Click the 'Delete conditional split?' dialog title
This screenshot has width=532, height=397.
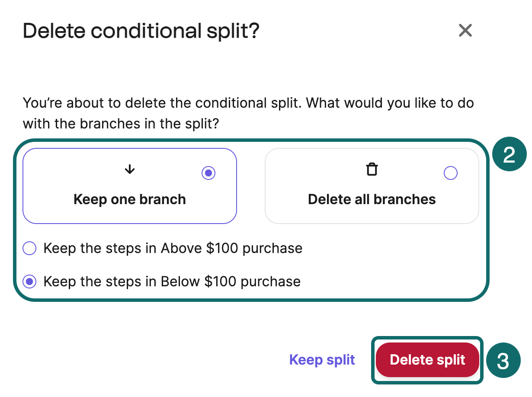(141, 31)
